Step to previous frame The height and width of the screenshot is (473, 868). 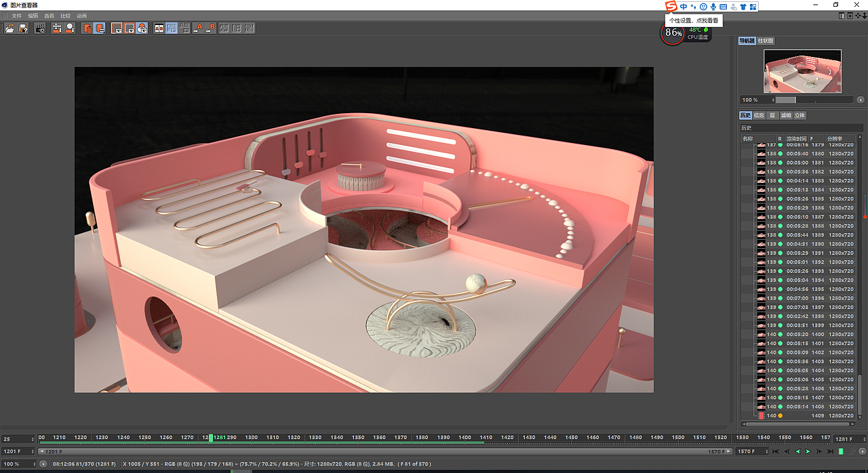[x=787, y=451]
